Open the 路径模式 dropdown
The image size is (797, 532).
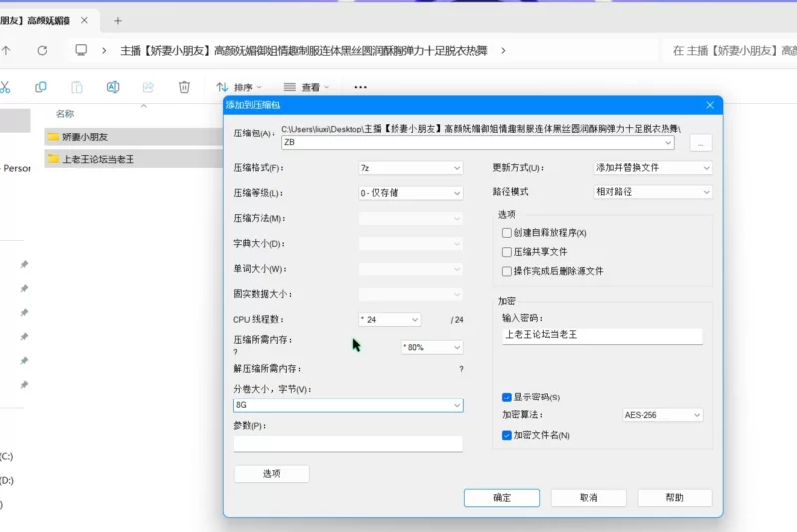click(x=653, y=192)
